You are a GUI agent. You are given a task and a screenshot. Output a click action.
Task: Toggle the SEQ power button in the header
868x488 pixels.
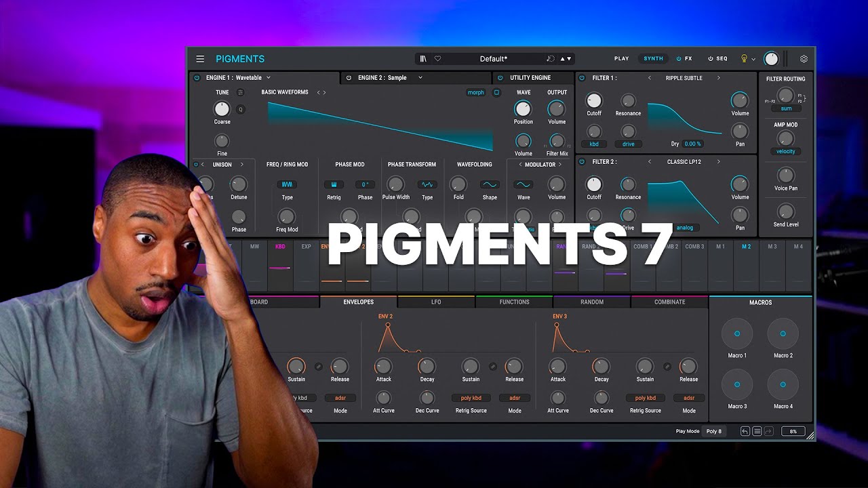(x=711, y=59)
